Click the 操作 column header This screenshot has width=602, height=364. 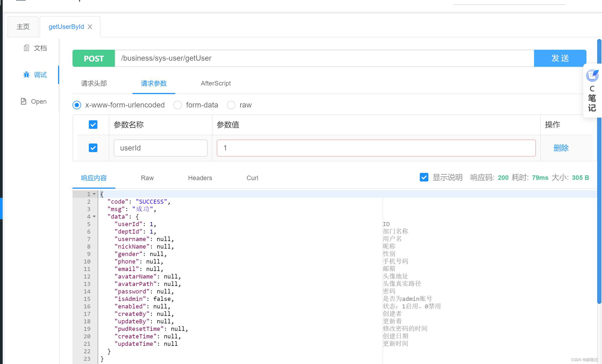pyautogui.click(x=553, y=125)
